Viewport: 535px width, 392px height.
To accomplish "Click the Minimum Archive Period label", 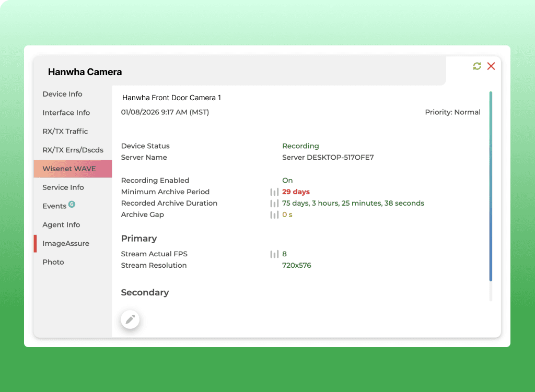I will tap(165, 192).
